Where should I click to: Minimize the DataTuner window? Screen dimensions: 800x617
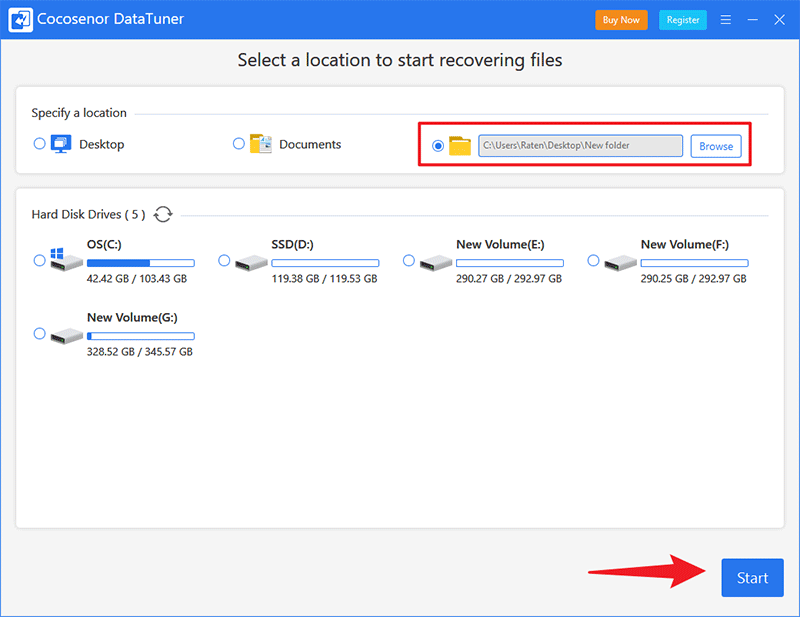[753, 20]
